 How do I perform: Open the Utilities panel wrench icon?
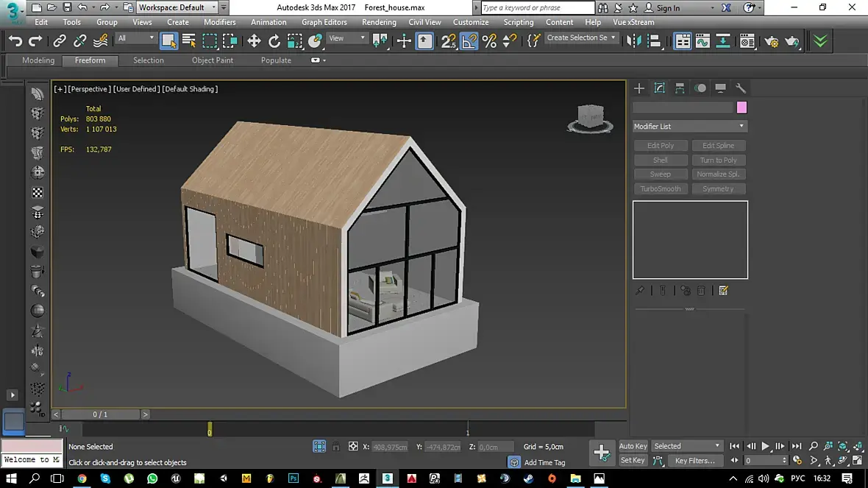pos(741,88)
